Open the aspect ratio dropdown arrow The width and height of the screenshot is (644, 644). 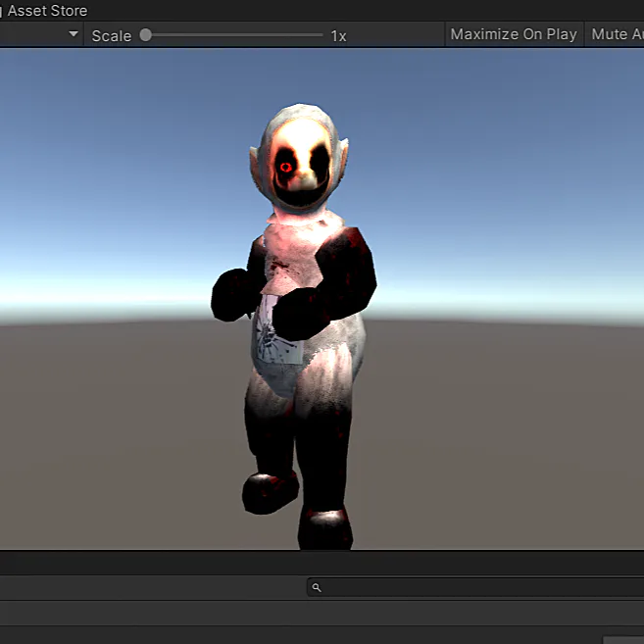point(74,34)
